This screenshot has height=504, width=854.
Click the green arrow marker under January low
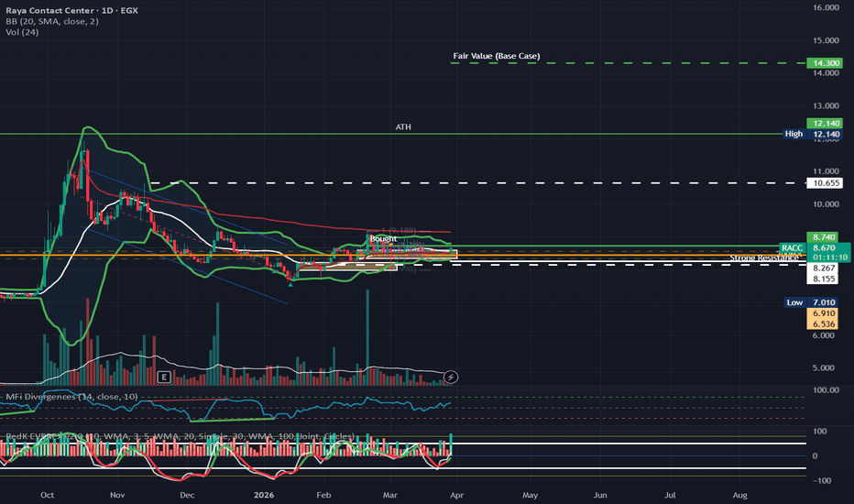(291, 284)
